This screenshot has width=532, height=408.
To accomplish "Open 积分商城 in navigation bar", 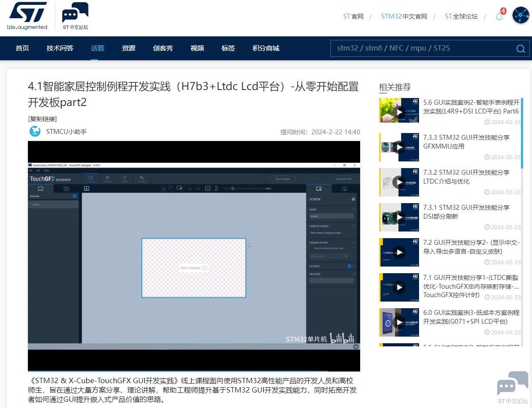I will click(x=266, y=48).
